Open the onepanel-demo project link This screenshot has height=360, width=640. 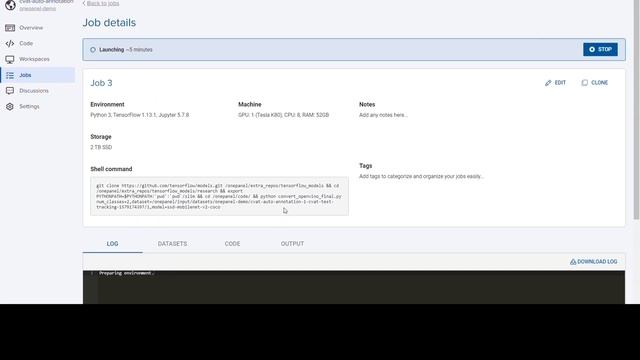38,9
